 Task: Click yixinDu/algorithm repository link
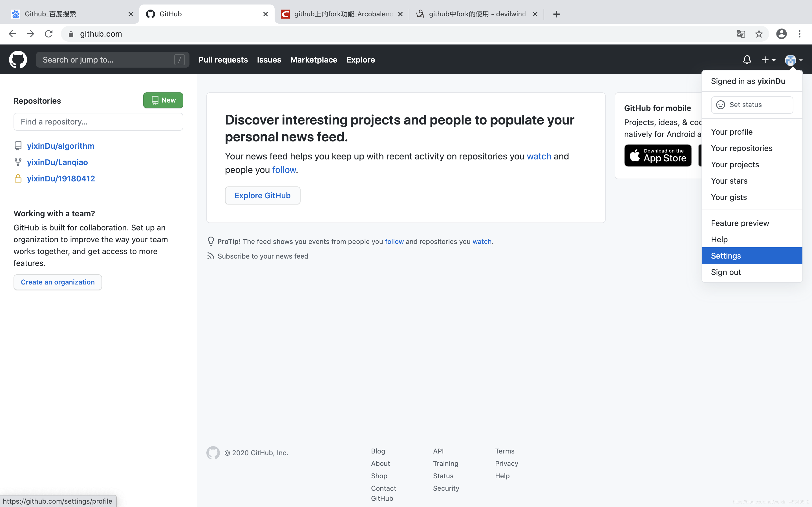coord(61,145)
